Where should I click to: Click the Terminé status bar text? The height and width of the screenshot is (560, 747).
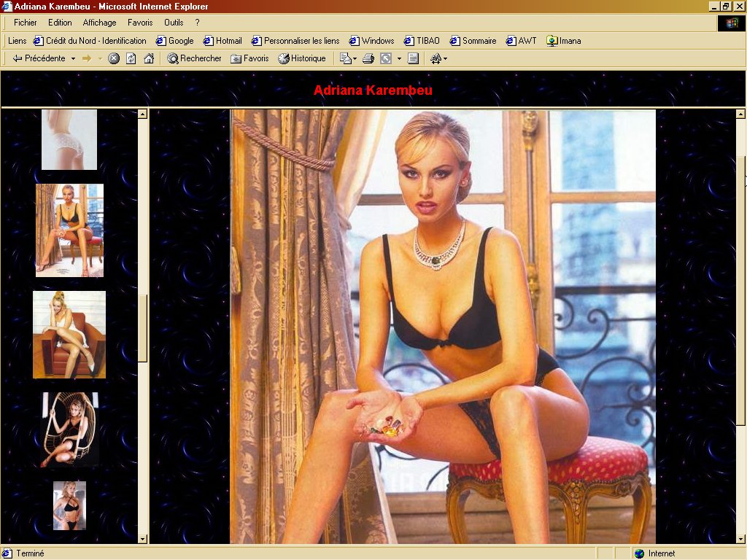(x=30, y=553)
